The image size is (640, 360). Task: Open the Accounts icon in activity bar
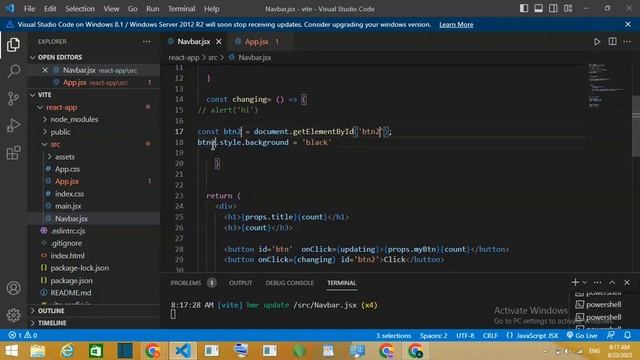(13, 288)
